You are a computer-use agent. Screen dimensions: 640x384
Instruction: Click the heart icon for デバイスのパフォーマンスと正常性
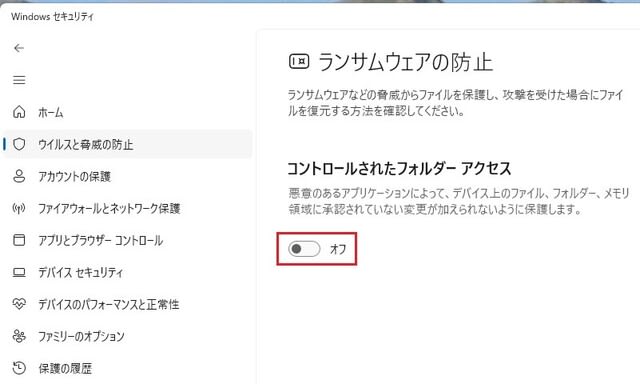(x=19, y=304)
